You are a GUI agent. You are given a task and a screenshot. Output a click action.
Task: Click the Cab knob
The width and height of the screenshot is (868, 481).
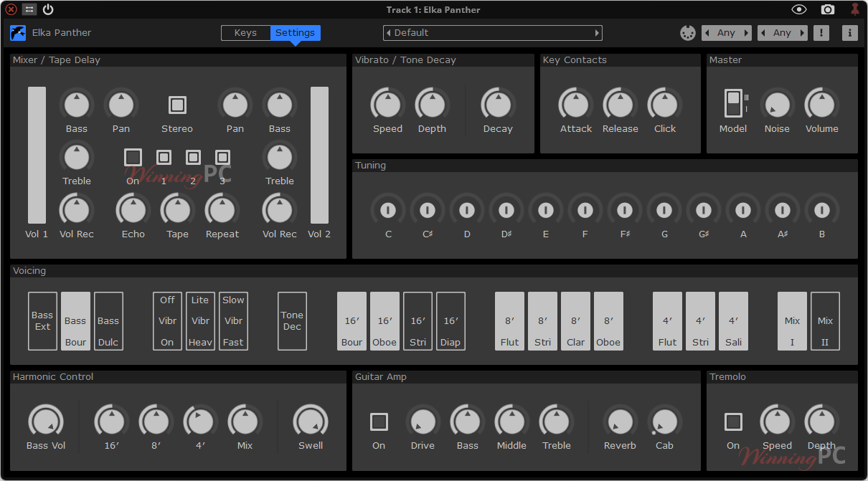pyautogui.click(x=664, y=422)
